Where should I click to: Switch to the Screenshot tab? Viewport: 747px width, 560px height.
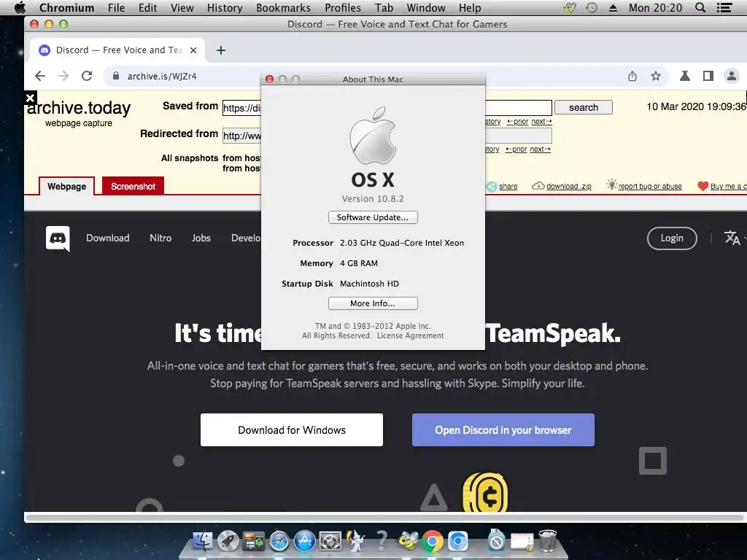[133, 186]
